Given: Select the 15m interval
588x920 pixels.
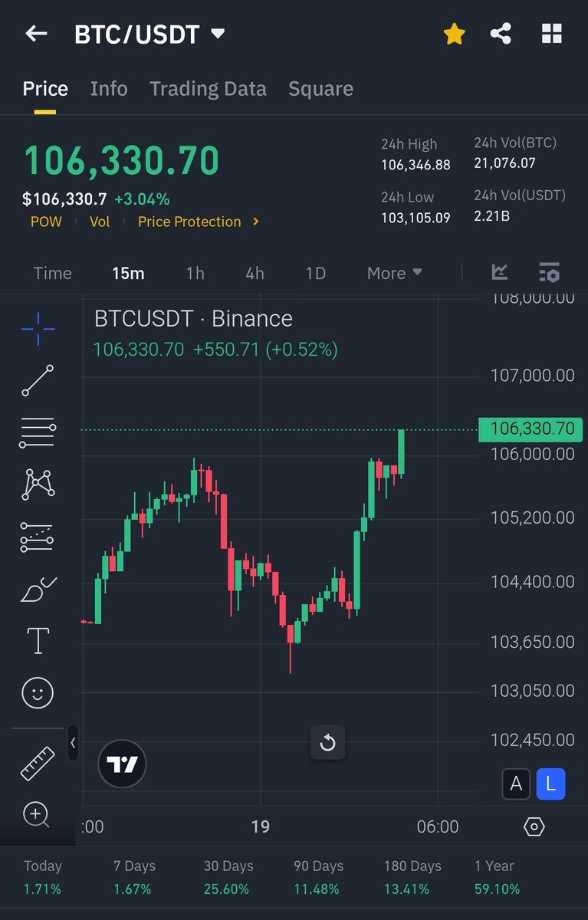Looking at the screenshot, I should (x=128, y=273).
